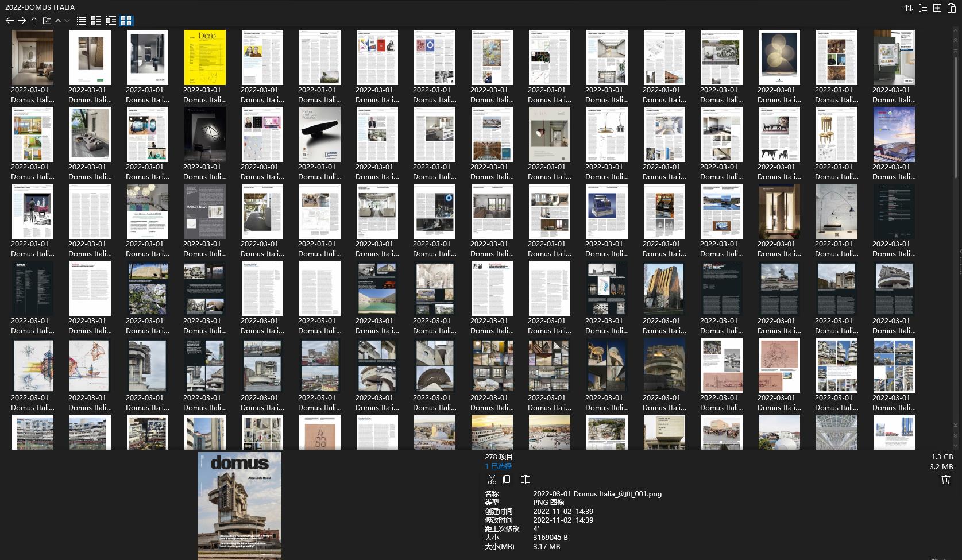Collapse the path with the upward chevron
Screen dimensions: 962x560
pyautogui.click(x=58, y=21)
